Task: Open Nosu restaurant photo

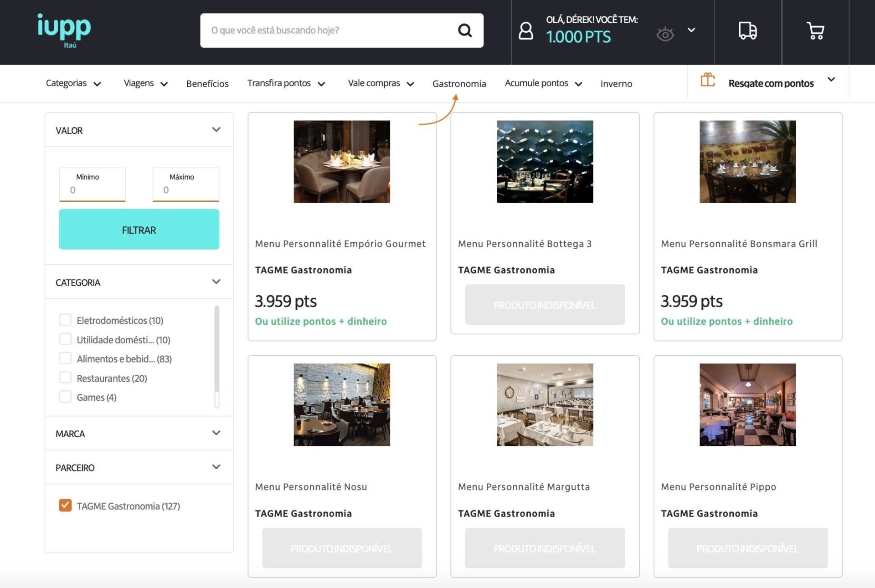Action: [x=342, y=405]
